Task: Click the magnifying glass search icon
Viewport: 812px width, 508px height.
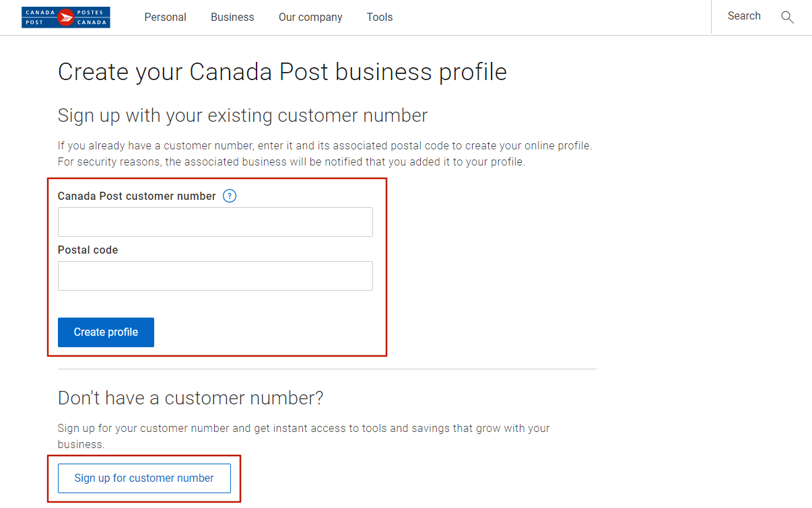Action: tap(787, 17)
